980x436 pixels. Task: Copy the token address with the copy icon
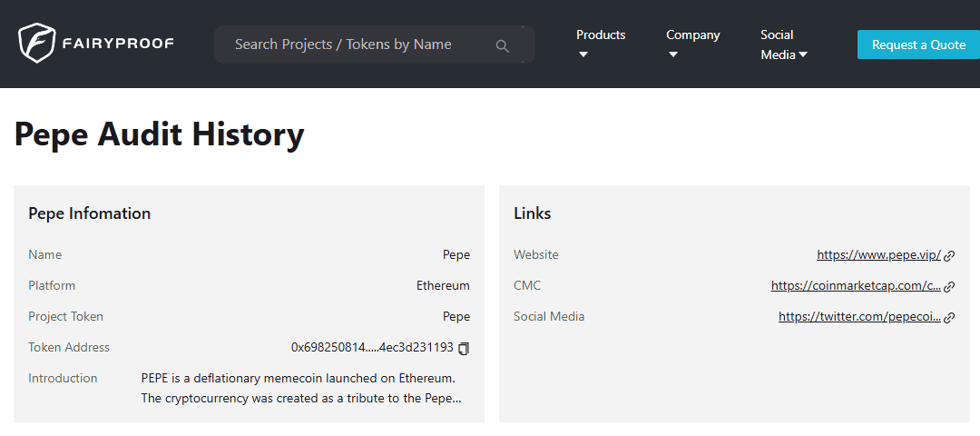click(x=463, y=349)
